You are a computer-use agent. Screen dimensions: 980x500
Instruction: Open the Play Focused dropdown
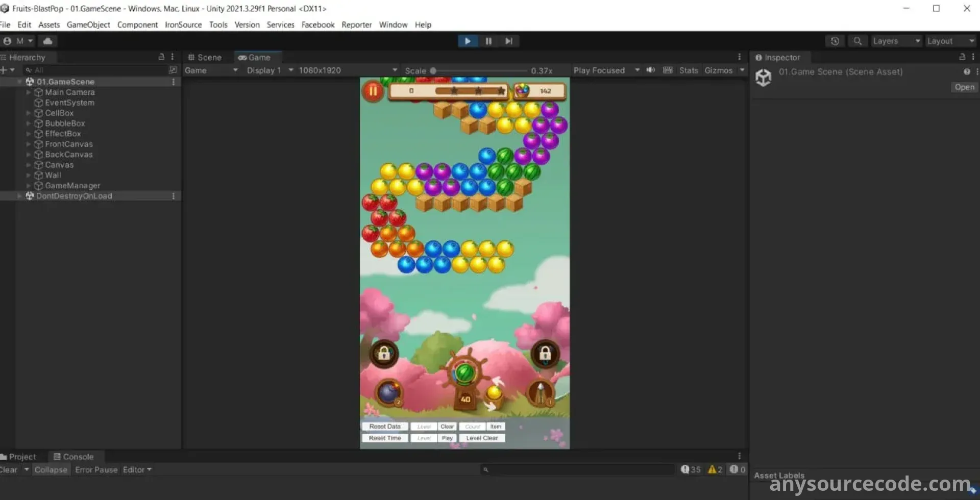click(x=606, y=70)
